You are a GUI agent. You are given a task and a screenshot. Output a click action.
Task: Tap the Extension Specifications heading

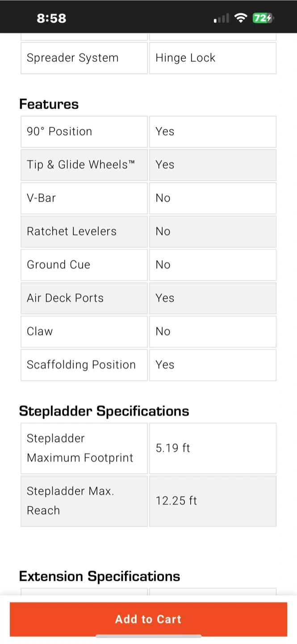pyautogui.click(x=100, y=576)
